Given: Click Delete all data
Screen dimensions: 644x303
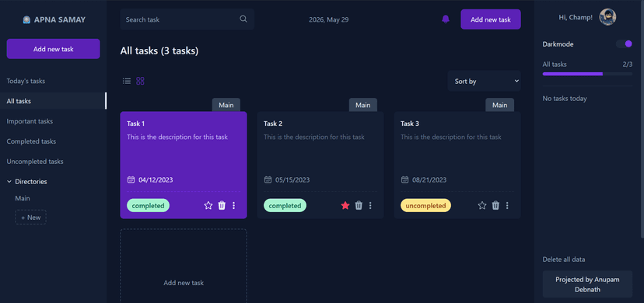Looking at the screenshot, I should coord(563,259).
